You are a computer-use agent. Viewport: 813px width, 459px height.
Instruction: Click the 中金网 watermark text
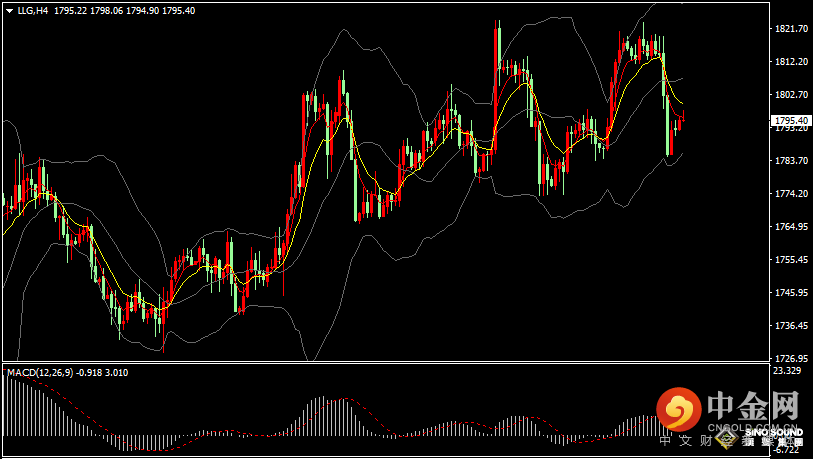tap(753, 407)
